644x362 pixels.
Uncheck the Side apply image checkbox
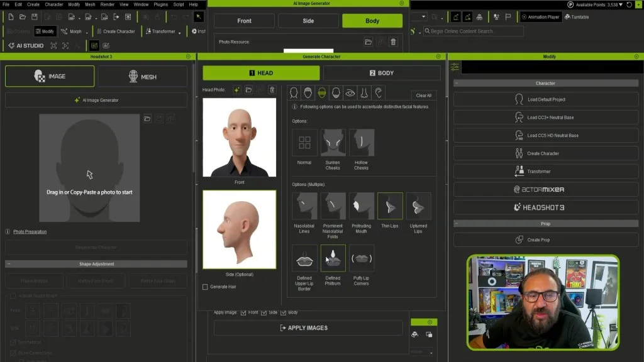264,313
